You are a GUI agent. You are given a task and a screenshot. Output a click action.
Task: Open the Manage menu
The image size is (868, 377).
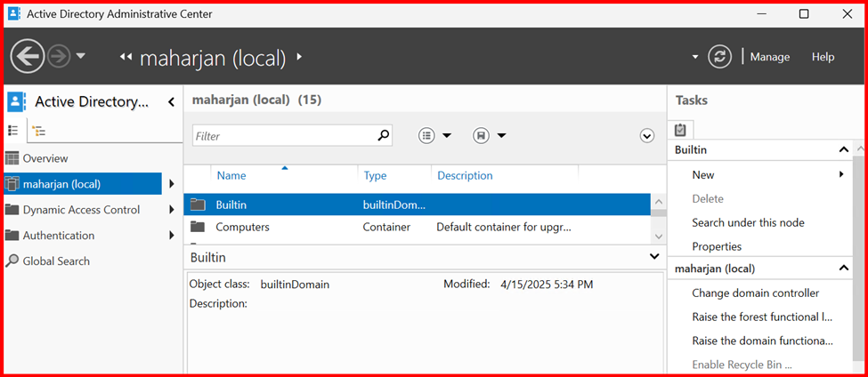pyautogui.click(x=769, y=57)
